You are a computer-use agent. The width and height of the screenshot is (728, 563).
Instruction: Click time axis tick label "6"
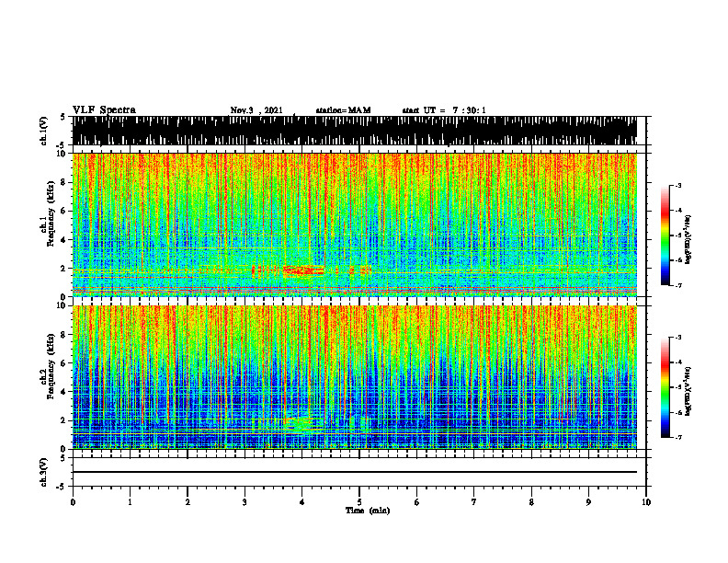pos(417,502)
